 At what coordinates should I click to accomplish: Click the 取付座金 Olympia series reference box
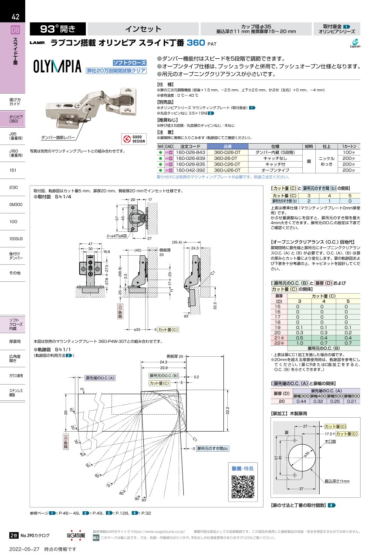[337, 29]
